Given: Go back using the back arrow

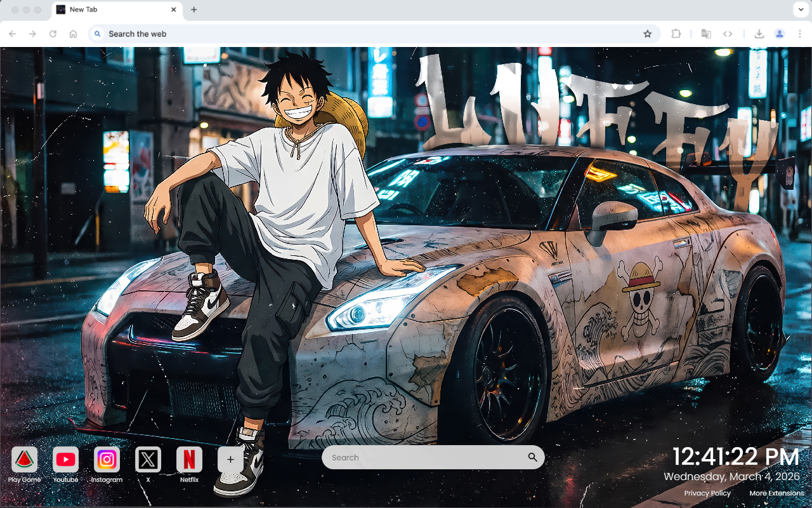Looking at the screenshot, I should pos(13,34).
